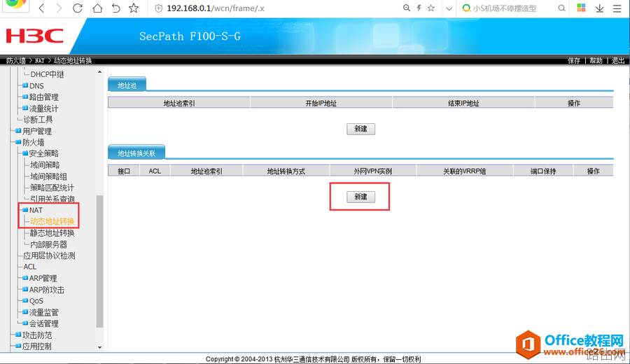
Task: Click the sidebar scrollbar down arrow
Action: pos(99,347)
